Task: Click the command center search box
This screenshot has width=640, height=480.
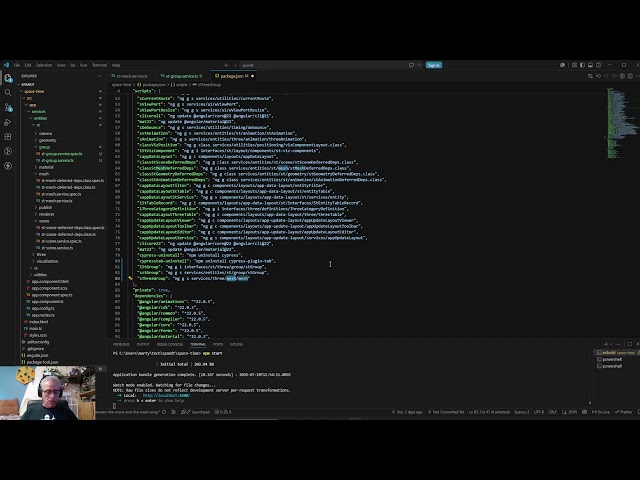Action: click(322, 65)
